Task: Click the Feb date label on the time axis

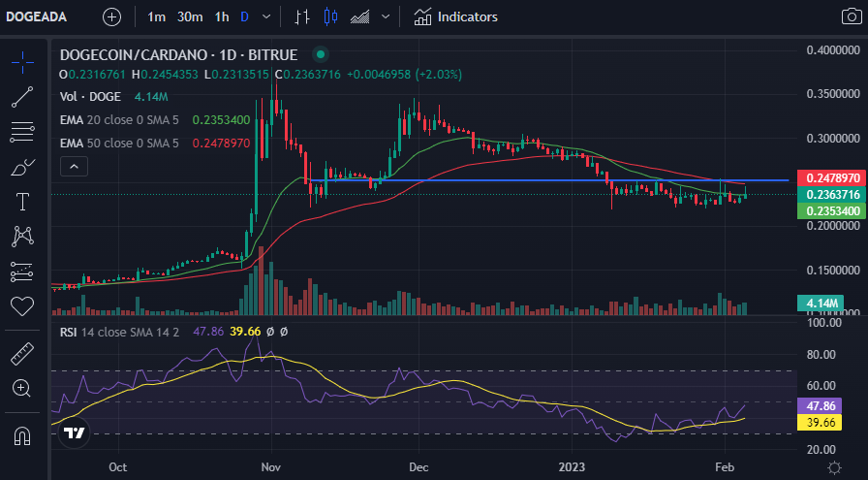Action: point(724,467)
